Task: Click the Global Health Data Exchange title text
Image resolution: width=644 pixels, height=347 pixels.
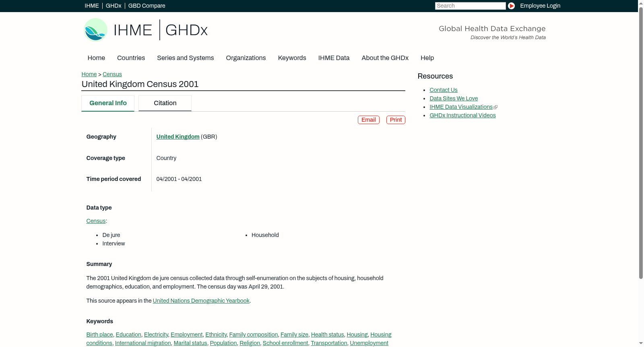Action: 492,29
